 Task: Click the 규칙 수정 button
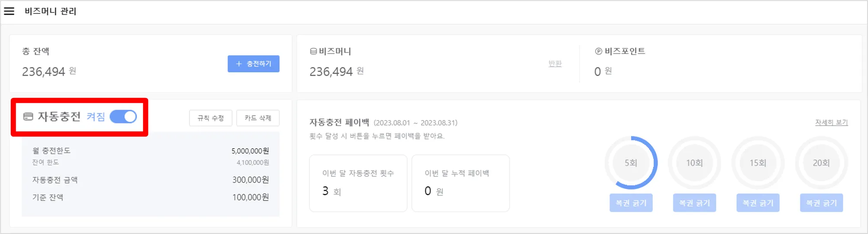click(x=211, y=118)
